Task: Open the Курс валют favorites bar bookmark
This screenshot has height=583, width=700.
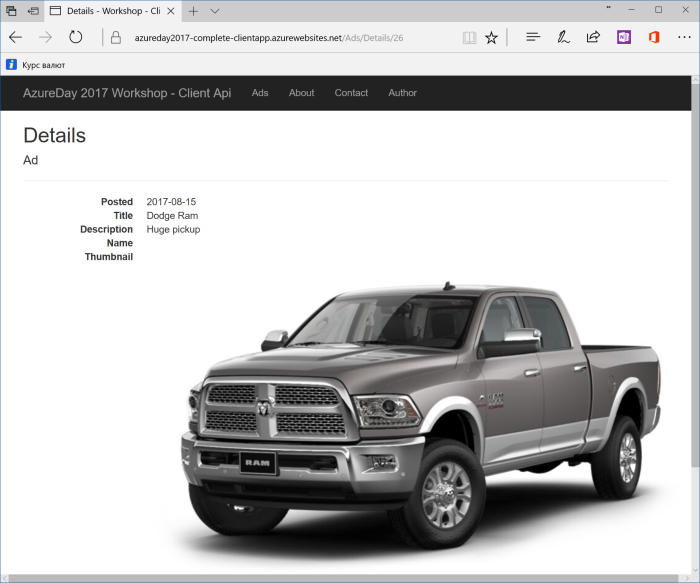Action: point(35,65)
